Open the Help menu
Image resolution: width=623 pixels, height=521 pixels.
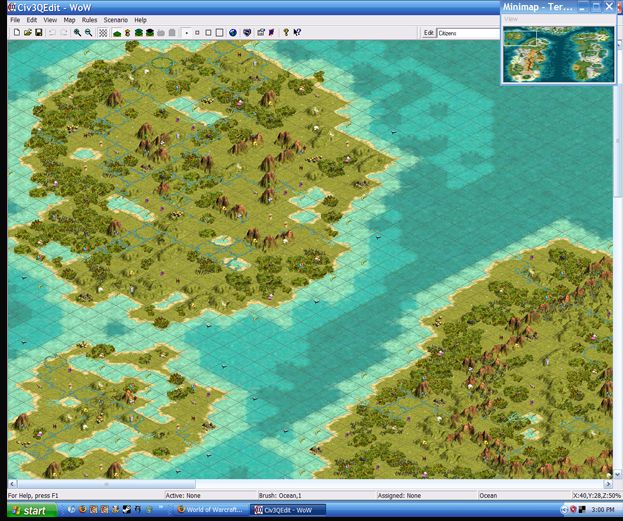pyautogui.click(x=140, y=20)
